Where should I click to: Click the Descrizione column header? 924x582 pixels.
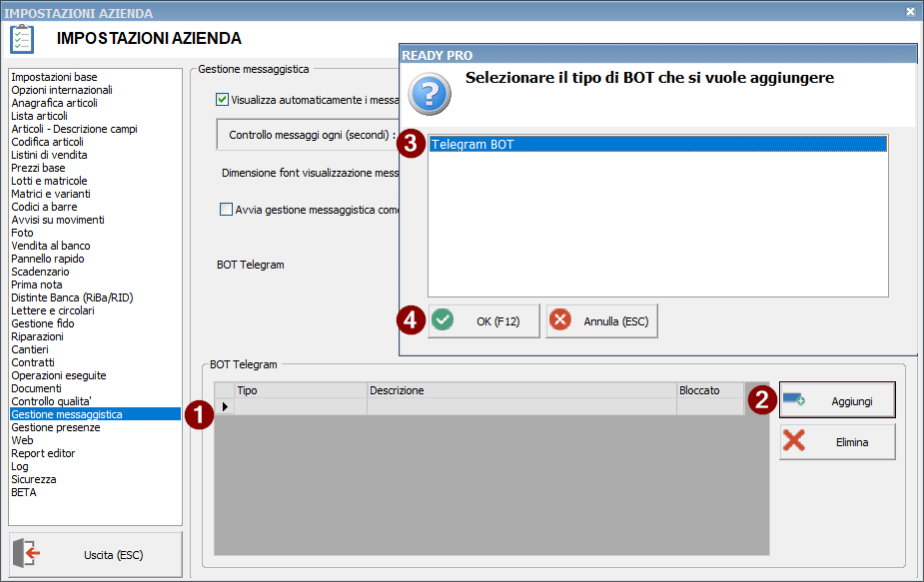pos(521,390)
